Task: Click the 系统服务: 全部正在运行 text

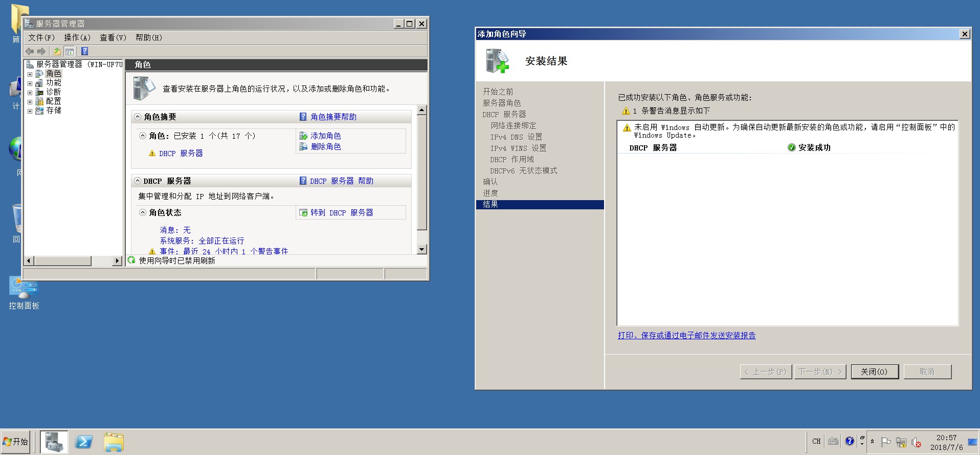Action: coord(202,241)
